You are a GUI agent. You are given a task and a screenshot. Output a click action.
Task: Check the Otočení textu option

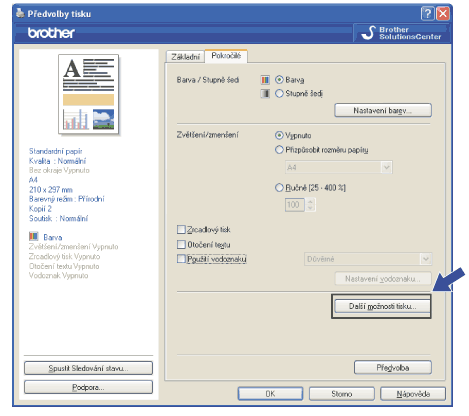(x=181, y=244)
